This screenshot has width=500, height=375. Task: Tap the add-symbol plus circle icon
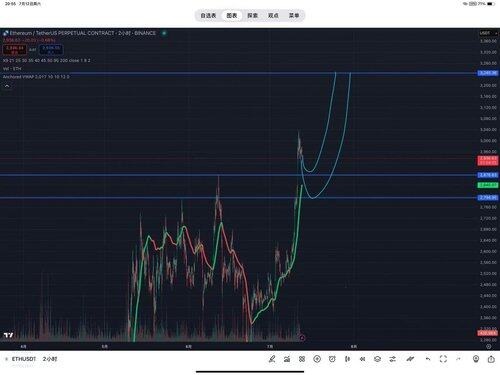click(317, 359)
